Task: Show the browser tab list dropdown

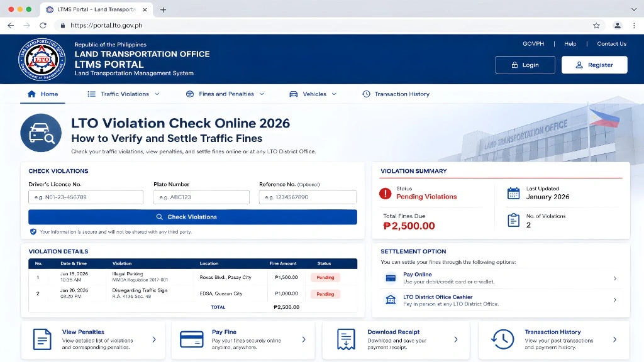Action: click(x=634, y=9)
